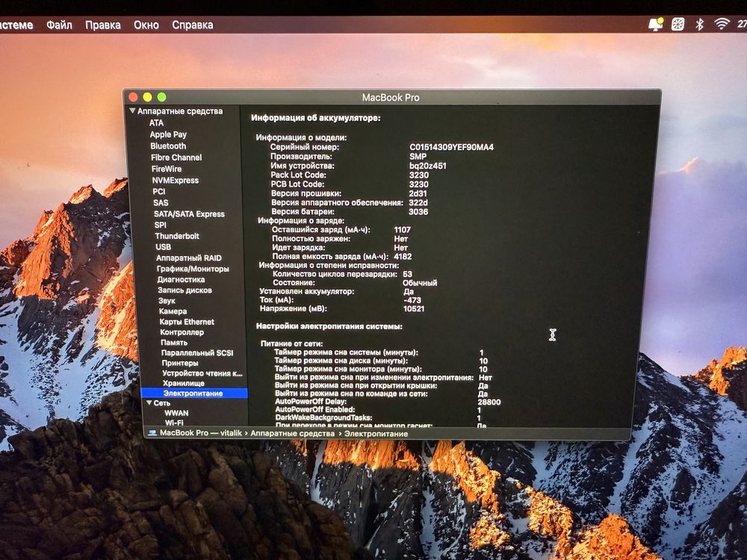Screen dimensions: 747x560
Task: Click the notification display icon in menu bar
Action: coord(657,24)
